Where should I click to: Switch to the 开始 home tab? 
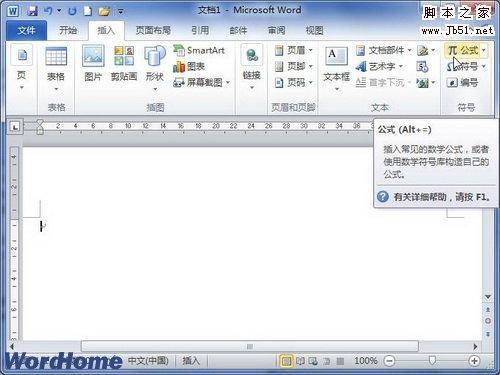(x=68, y=31)
